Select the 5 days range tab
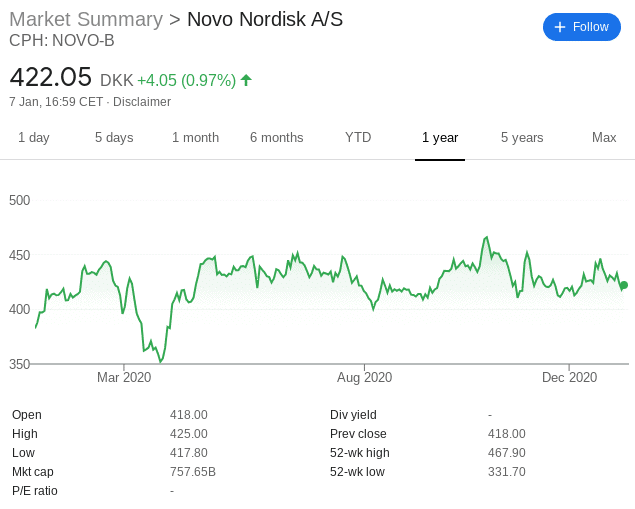 [x=114, y=138]
